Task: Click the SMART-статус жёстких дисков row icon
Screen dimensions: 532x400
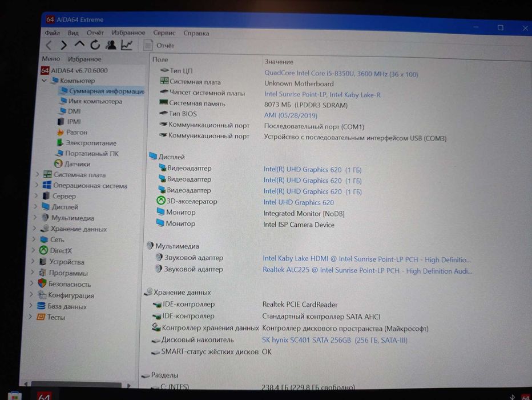Action: tap(155, 352)
